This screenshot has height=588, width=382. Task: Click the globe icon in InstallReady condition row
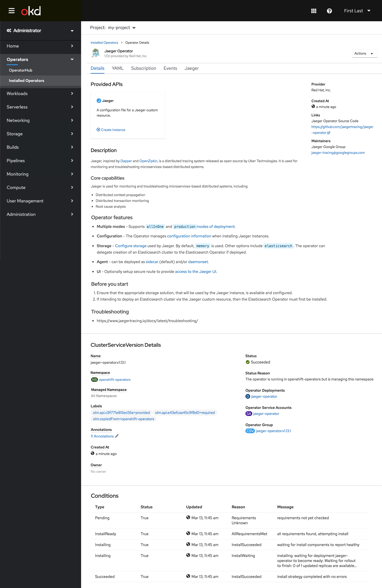tap(188, 533)
